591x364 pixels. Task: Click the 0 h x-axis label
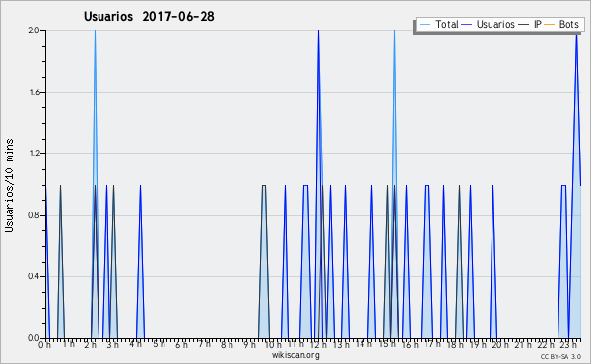[x=44, y=345]
